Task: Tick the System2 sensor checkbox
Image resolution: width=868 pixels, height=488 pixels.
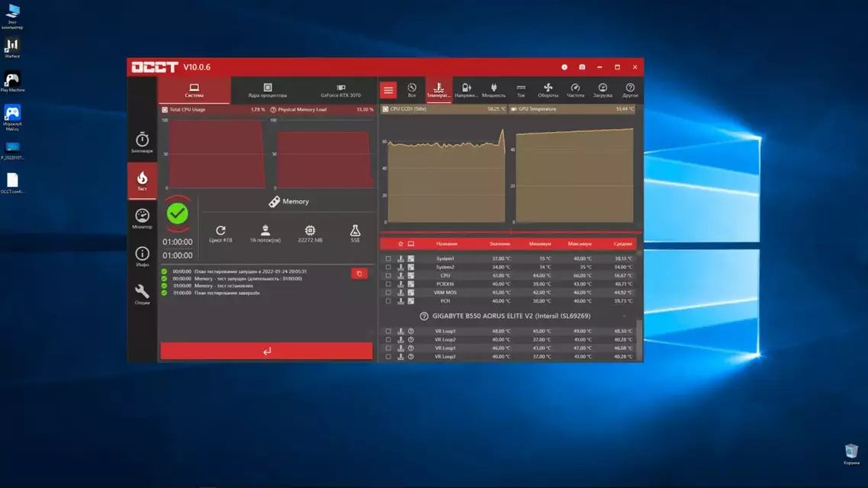Action: click(x=388, y=267)
